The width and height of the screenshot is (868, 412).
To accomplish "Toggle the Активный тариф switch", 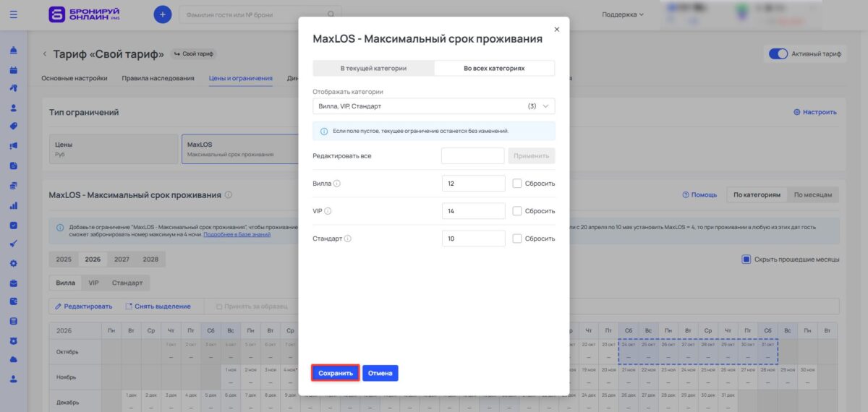I will point(778,54).
